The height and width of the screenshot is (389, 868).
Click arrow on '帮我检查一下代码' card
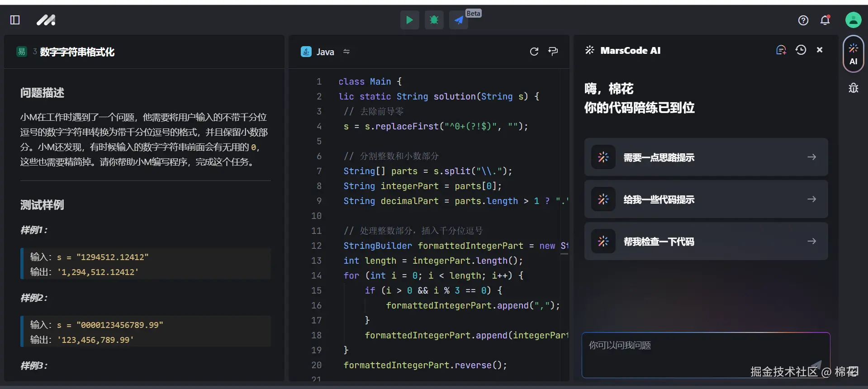(x=811, y=241)
